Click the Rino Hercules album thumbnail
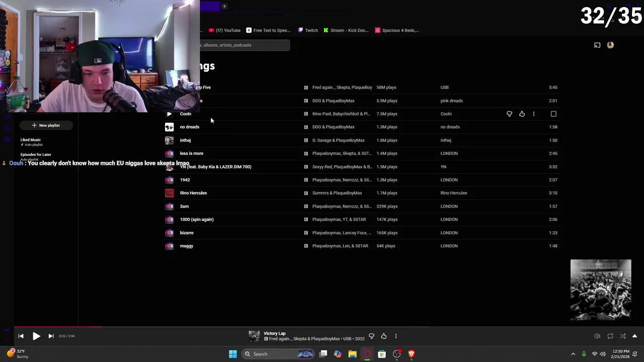Screen dimensions: 644x362 point(169,193)
